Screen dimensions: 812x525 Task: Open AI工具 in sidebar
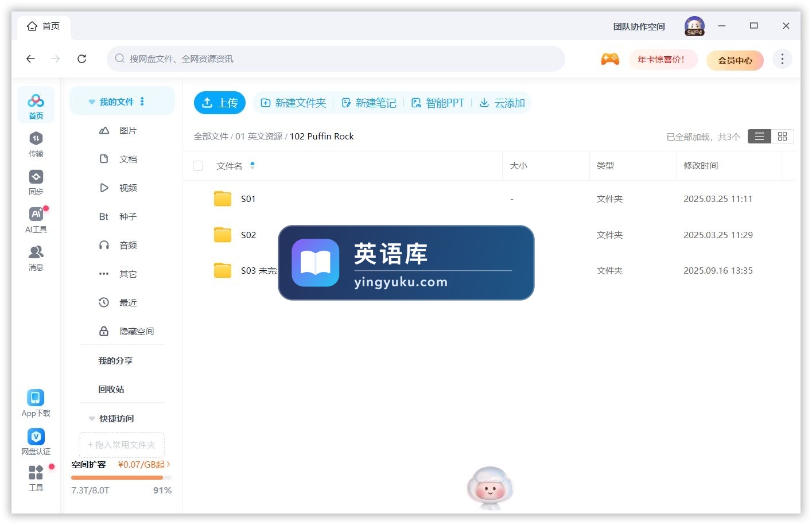point(36,220)
